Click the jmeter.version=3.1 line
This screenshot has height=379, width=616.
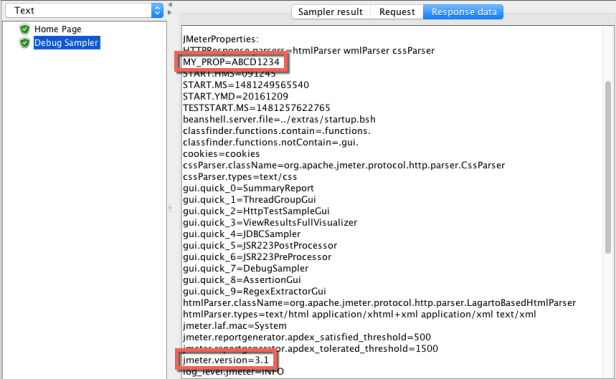tap(226, 360)
